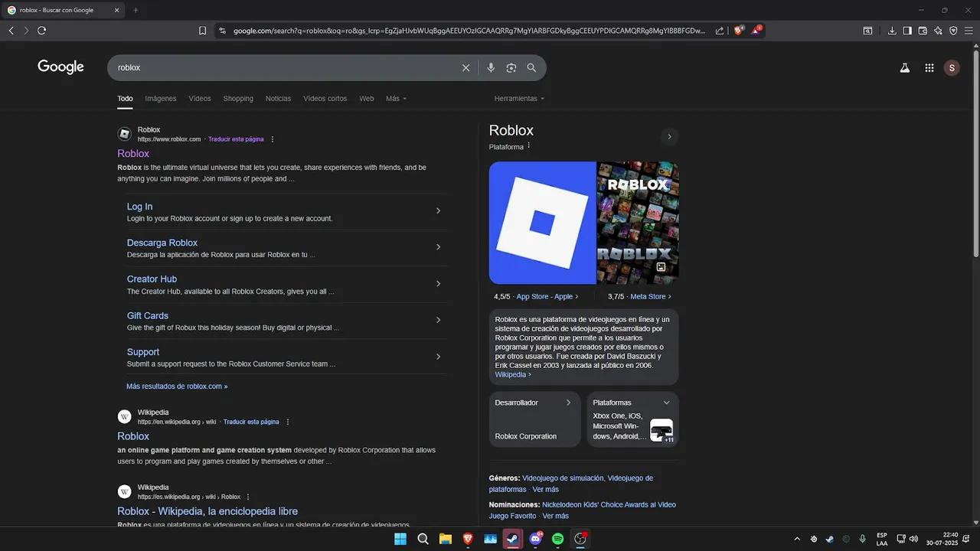This screenshot has height=551, width=980.
Task: Switch to Videos results tab
Action: tap(200, 99)
